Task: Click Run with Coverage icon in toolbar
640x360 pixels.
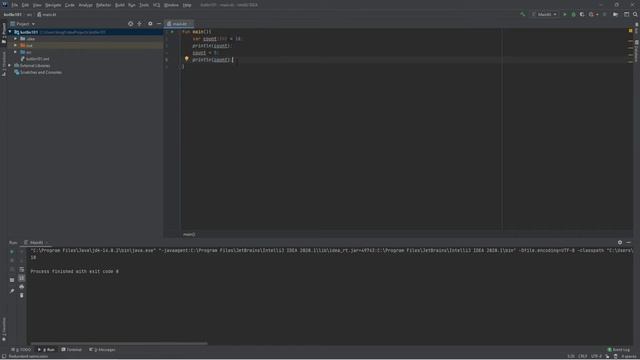Action: [582, 14]
